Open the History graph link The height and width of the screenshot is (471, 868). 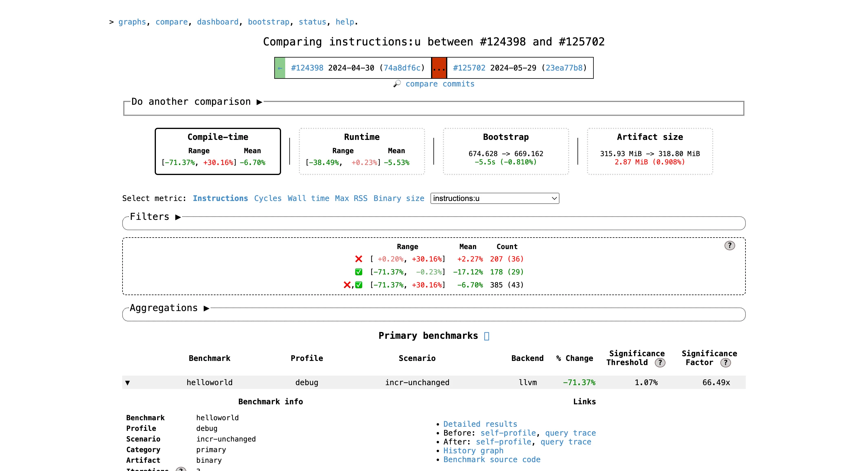473,451
